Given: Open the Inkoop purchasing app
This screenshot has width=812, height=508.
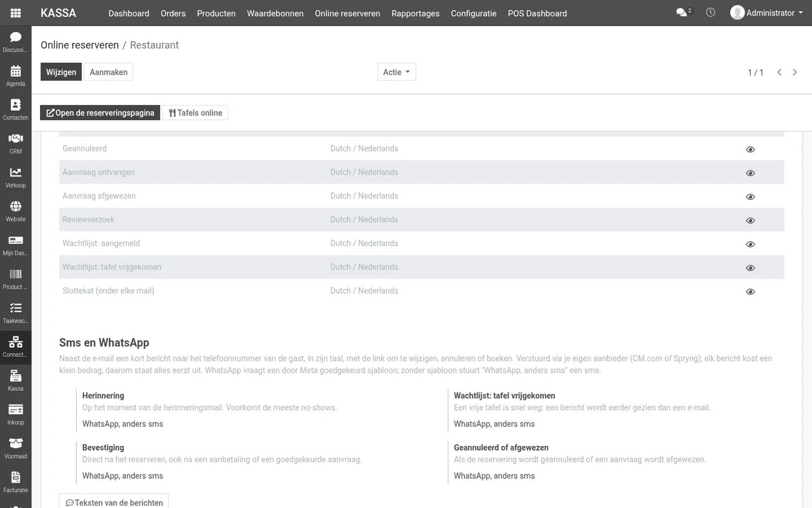Looking at the screenshot, I should pyautogui.click(x=16, y=415).
